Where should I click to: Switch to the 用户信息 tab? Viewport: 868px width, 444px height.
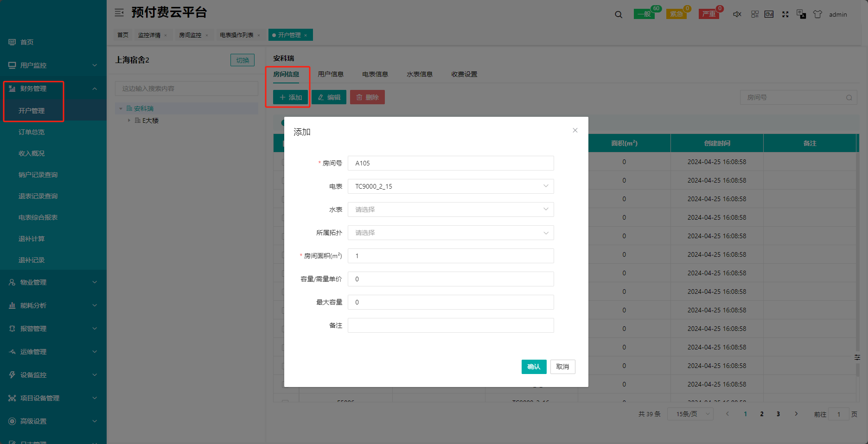click(x=331, y=74)
